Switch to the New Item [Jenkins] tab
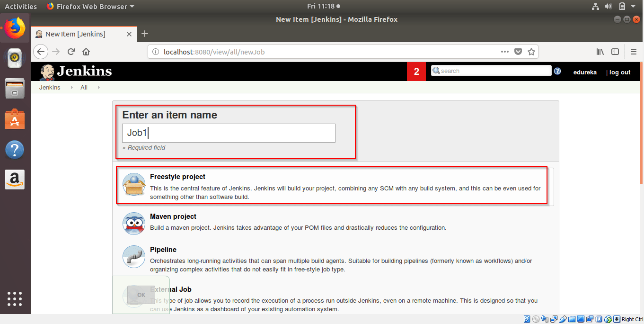 point(76,34)
